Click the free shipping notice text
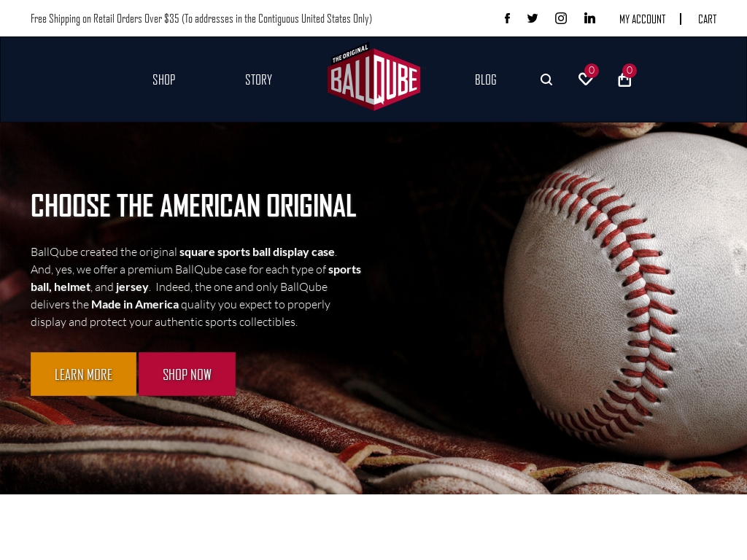The width and height of the screenshot is (747, 560). click(201, 18)
